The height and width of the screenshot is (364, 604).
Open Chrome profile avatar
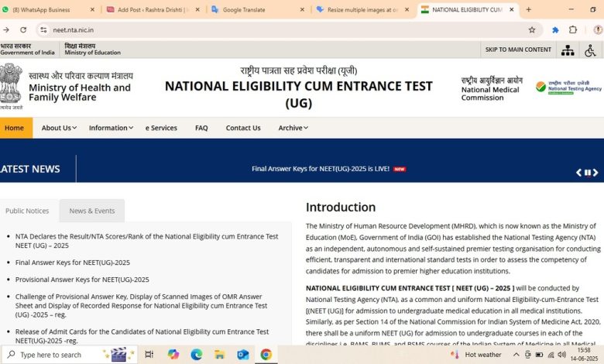599,29
